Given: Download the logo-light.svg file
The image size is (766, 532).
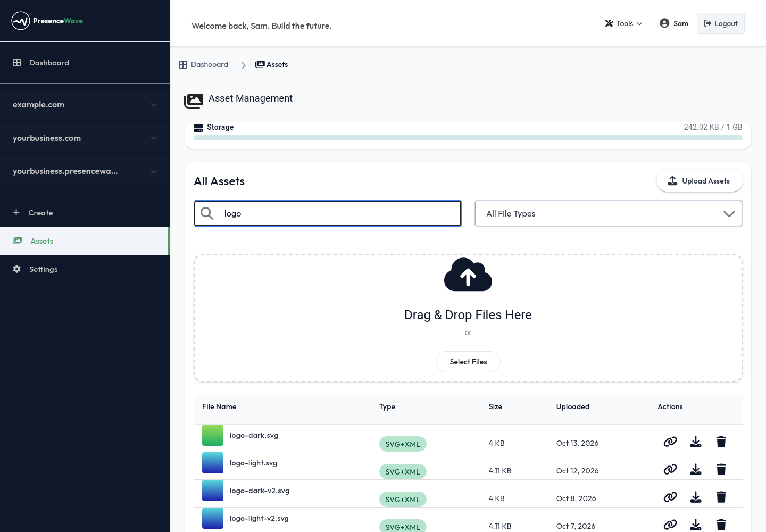Looking at the screenshot, I should (696, 469).
